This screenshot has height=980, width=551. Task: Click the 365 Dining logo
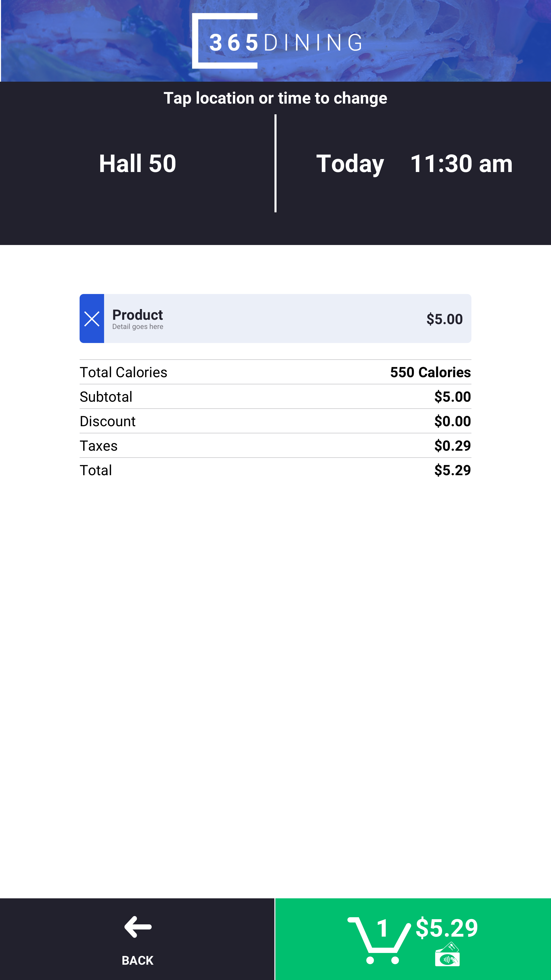click(277, 41)
